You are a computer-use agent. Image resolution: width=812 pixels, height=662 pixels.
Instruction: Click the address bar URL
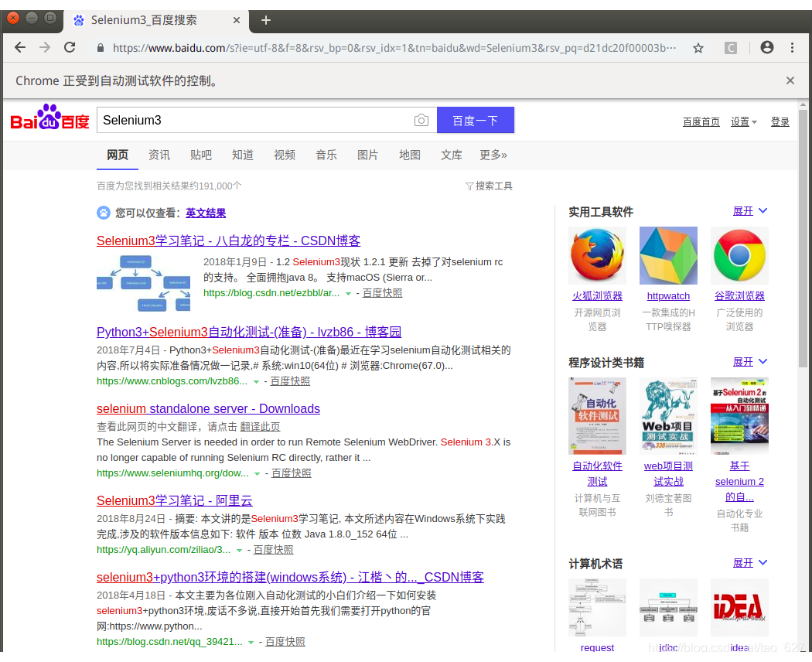click(x=394, y=48)
